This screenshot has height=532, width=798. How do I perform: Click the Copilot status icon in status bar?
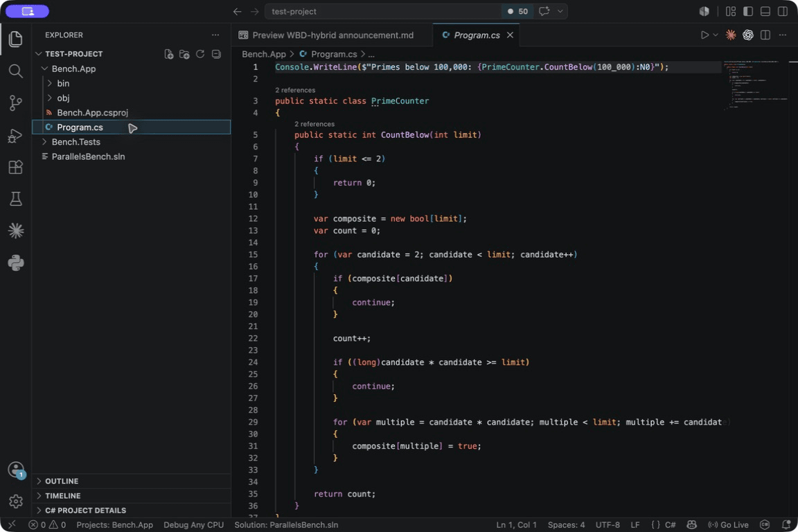coord(691,524)
